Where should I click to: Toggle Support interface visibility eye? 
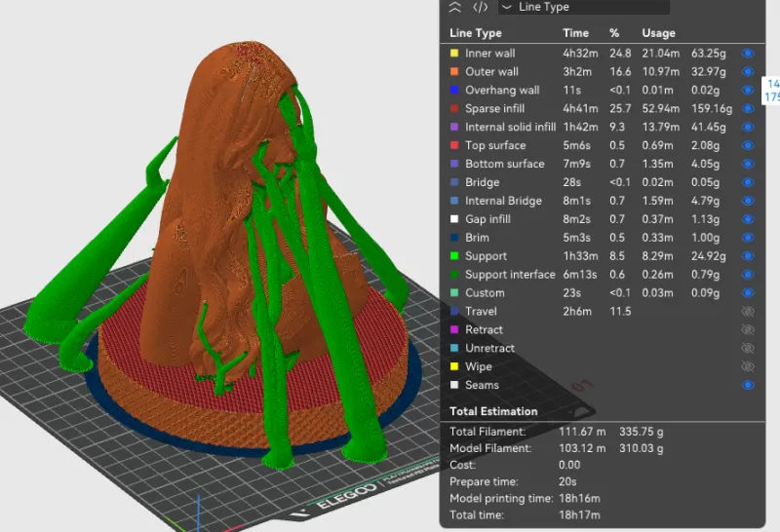pos(748,274)
